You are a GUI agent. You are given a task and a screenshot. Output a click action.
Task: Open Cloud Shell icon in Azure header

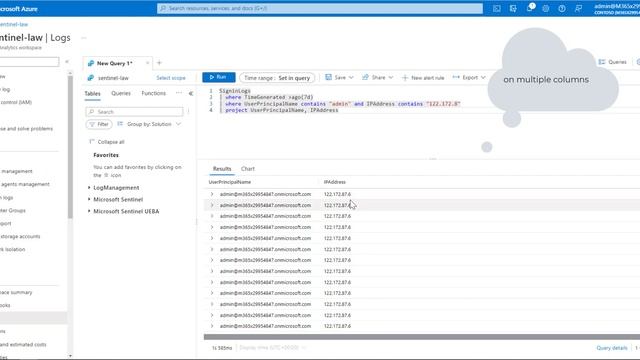tap(496, 8)
